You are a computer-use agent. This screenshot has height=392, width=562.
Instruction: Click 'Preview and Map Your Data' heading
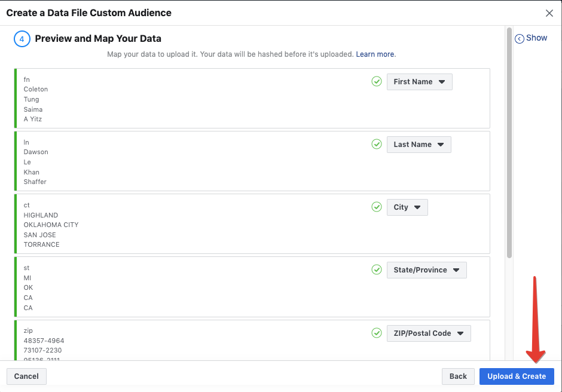tap(98, 38)
